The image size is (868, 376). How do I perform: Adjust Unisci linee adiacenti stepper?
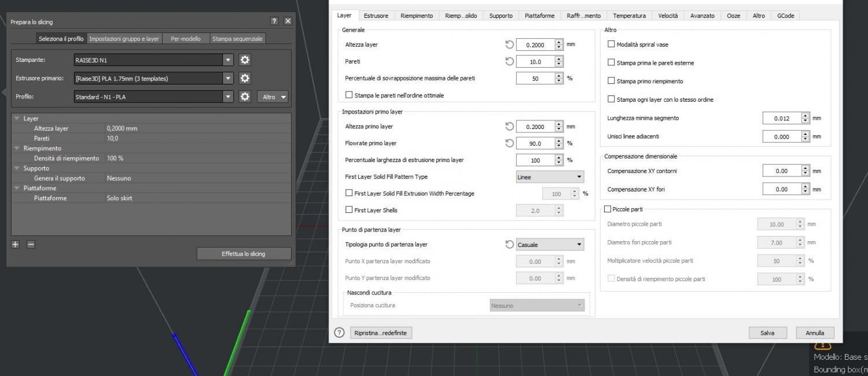point(806,137)
